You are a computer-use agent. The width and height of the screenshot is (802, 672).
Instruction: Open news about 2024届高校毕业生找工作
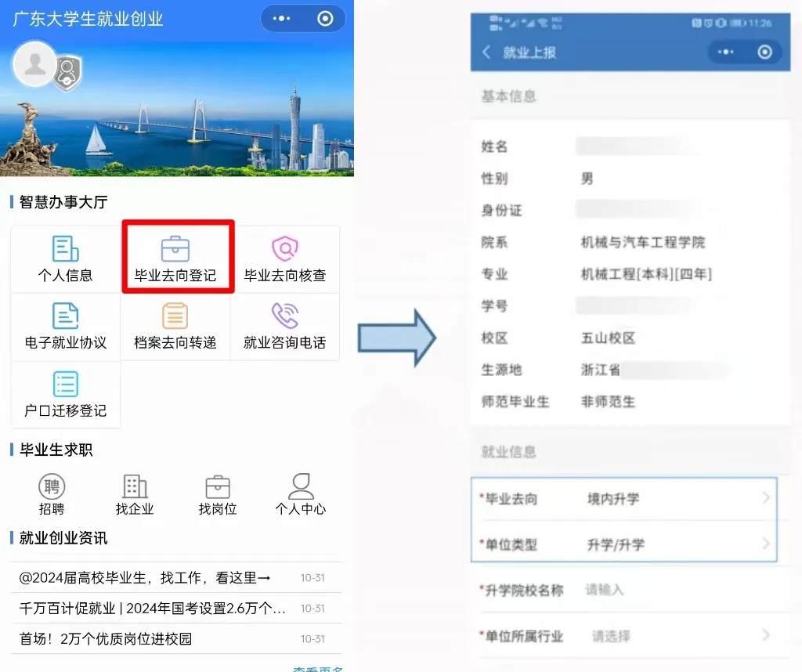(145, 578)
